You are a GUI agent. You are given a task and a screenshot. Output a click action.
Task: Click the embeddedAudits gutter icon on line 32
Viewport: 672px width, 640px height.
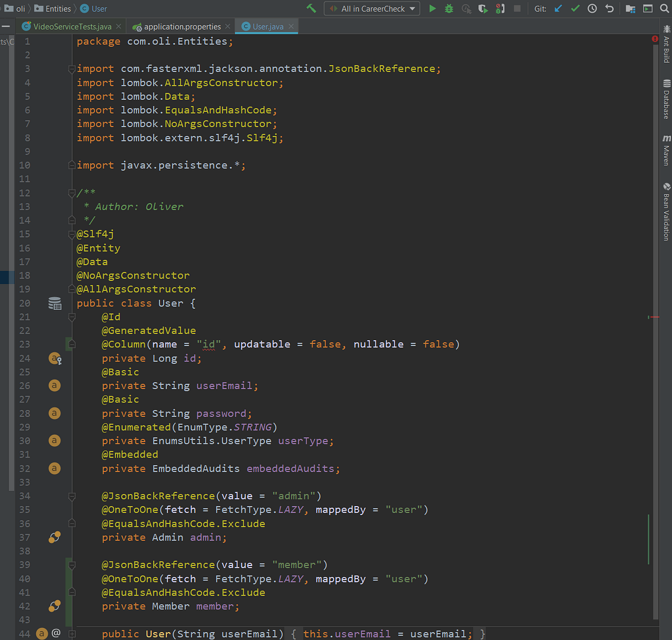54,468
